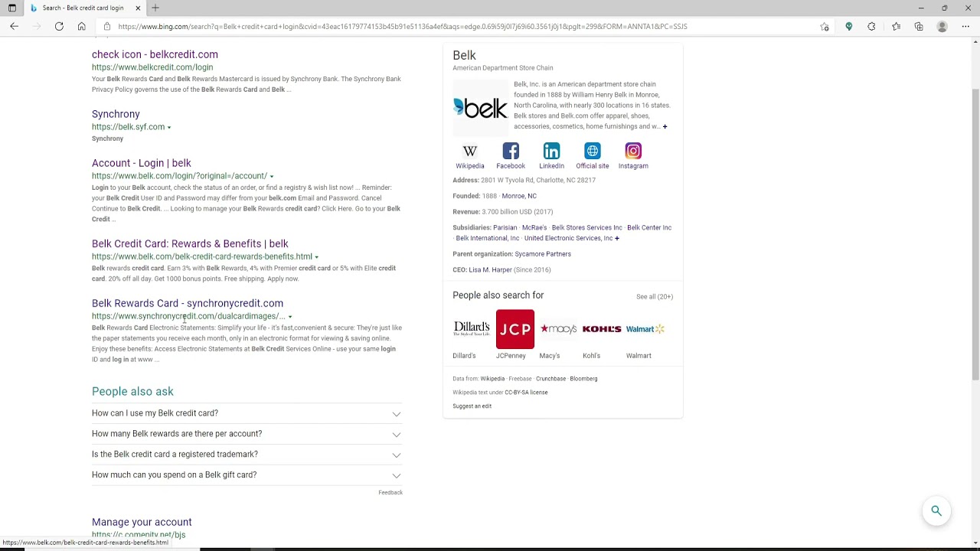Open the Synchrony search result title
Image resolution: width=980 pixels, height=551 pixels.
pos(116,114)
